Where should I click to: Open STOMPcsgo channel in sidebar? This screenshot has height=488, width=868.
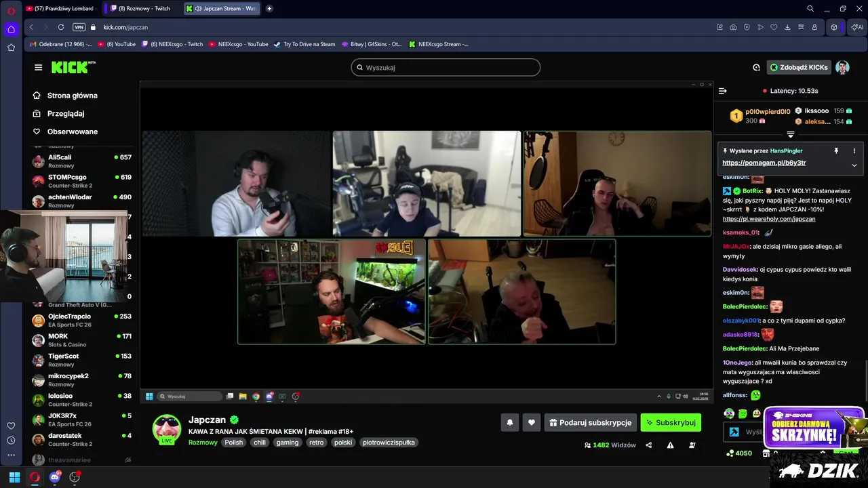pyautogui.click(x=81, y=181)
